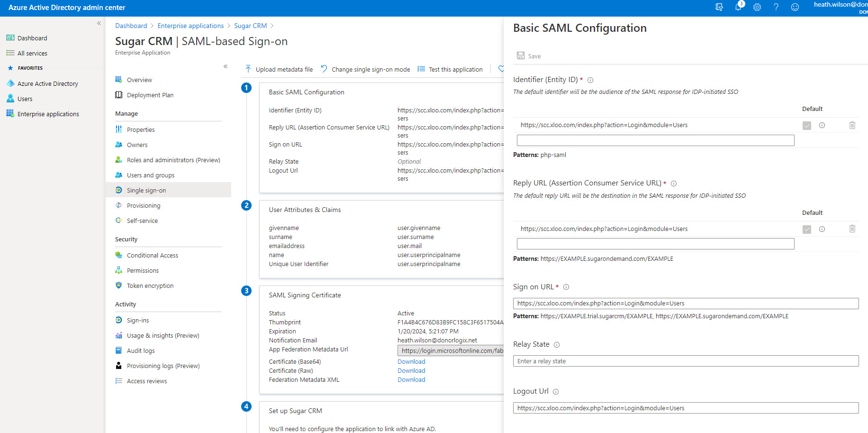
Task: Click App Federation Metadata Url box
Action: [450, 350]
